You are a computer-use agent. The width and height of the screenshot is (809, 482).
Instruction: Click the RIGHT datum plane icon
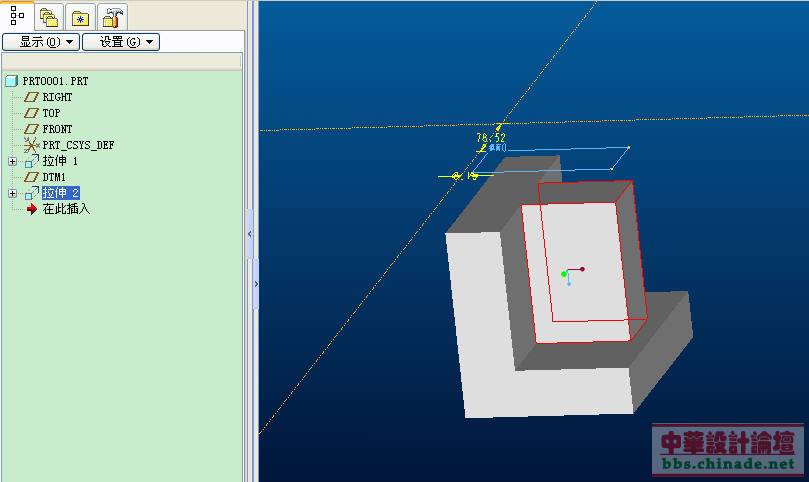coord(31,97)
